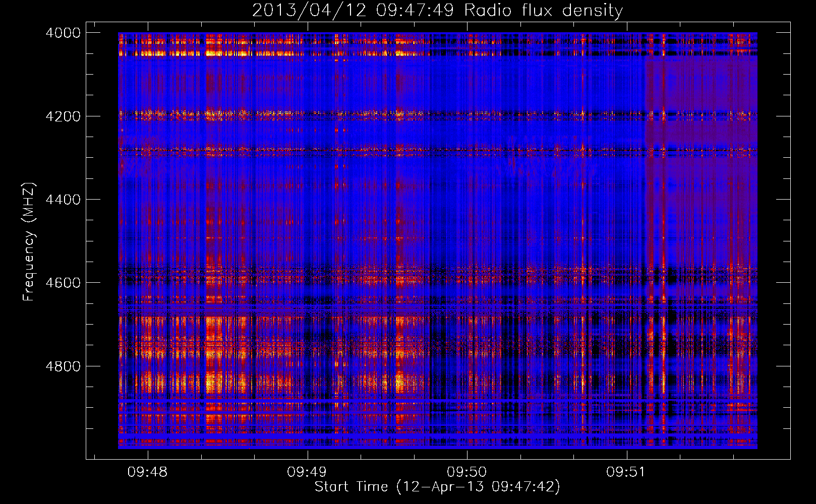816x504 pixels.
Task: Click the 09:48 time axis label
Action: [147, 472]
